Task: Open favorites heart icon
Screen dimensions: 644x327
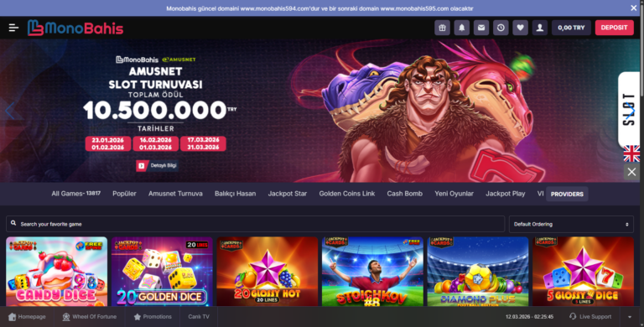Action: pos(520,28)
